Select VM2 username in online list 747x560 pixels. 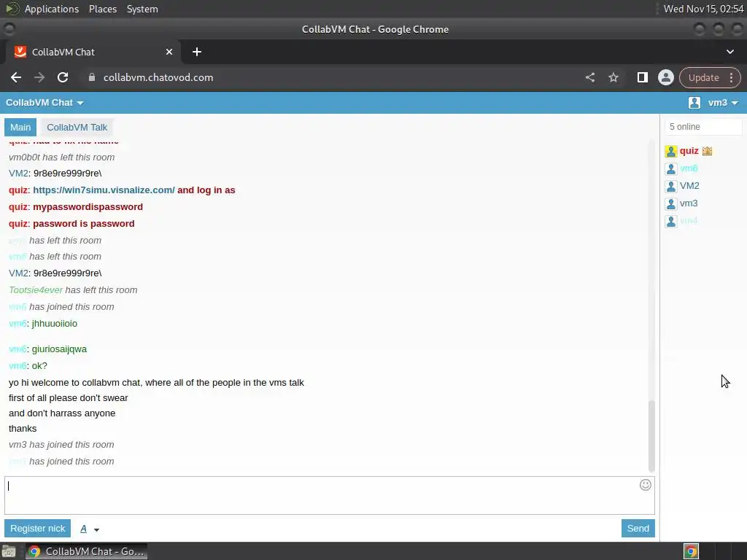pos(689,186)
